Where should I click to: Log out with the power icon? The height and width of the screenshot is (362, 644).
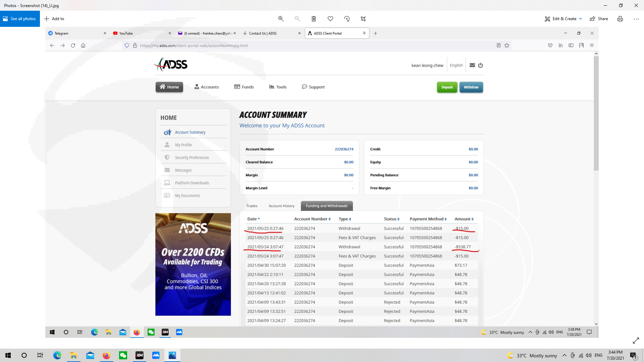tap(480, 65)
